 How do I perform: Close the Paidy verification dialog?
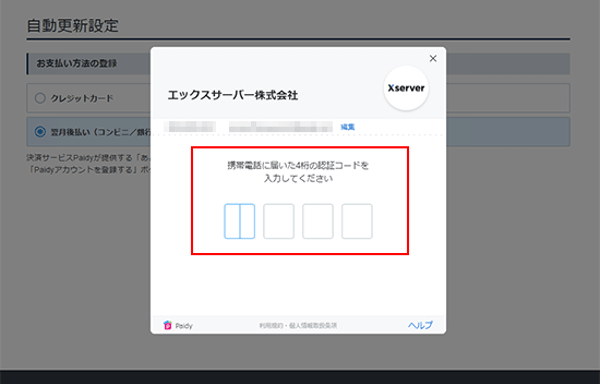coord(433,59)
